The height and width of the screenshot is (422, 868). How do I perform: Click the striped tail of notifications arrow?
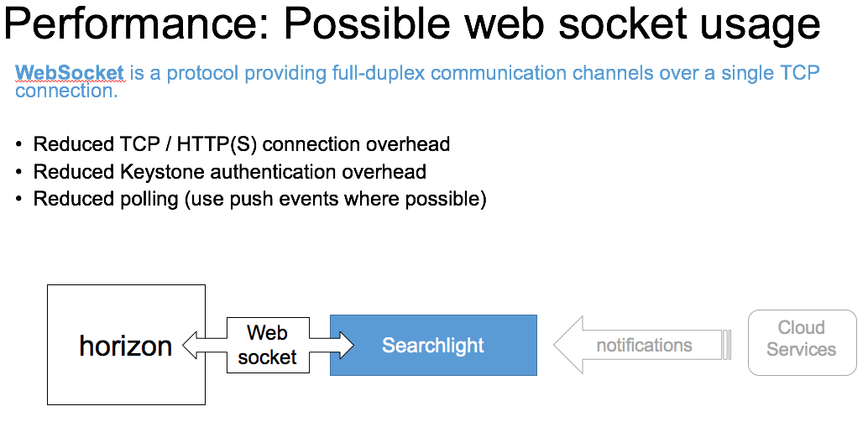click(727, 345)
